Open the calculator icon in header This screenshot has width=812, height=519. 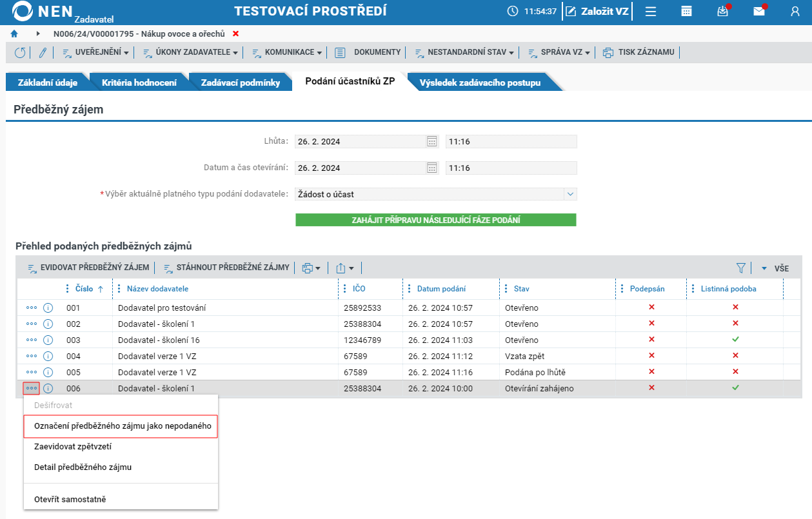(x=686, y=11)
